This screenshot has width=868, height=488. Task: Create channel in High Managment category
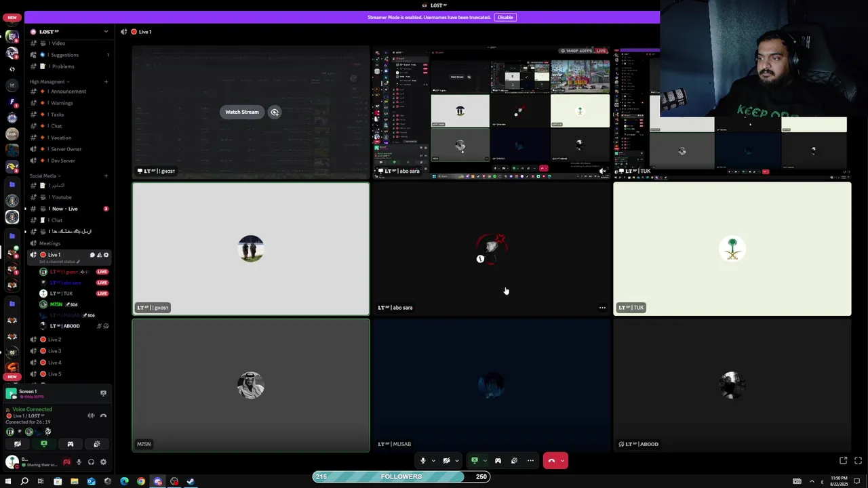[106, 82]
